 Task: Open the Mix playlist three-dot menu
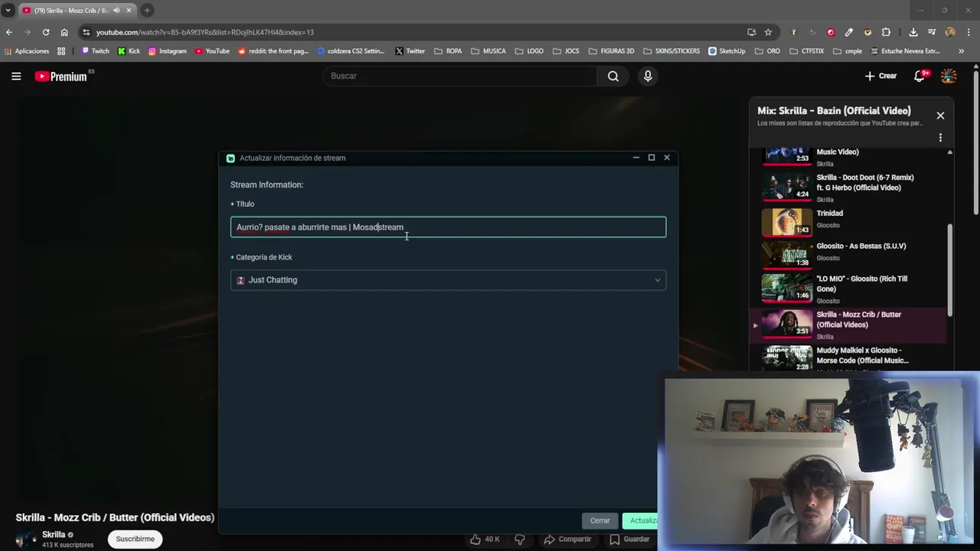pos(940,138)
